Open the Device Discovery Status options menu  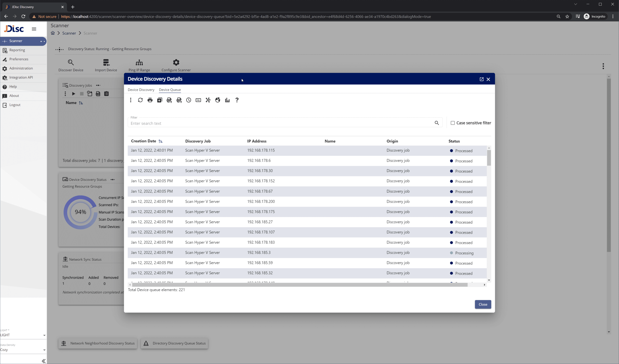pyautogui.click(x=113, y=179)
